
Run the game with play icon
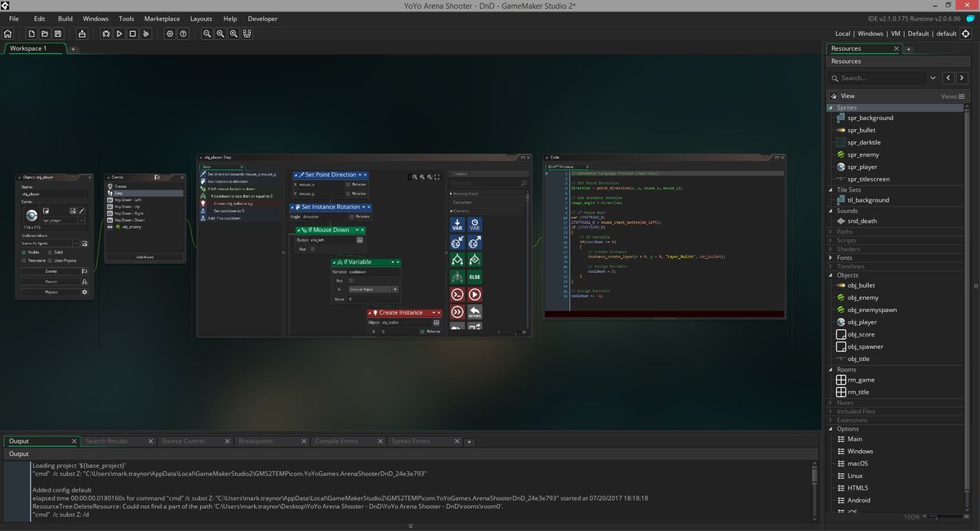(x=119, y=33)
